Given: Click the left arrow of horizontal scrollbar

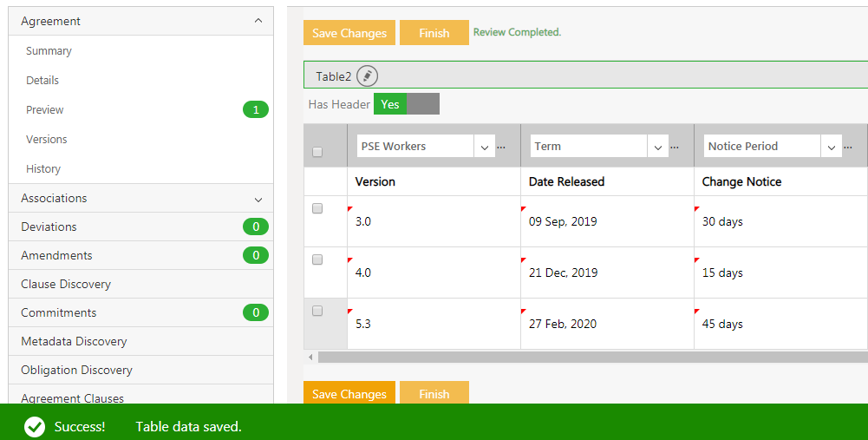Looking at the screenshot, I should click(310, 357).
